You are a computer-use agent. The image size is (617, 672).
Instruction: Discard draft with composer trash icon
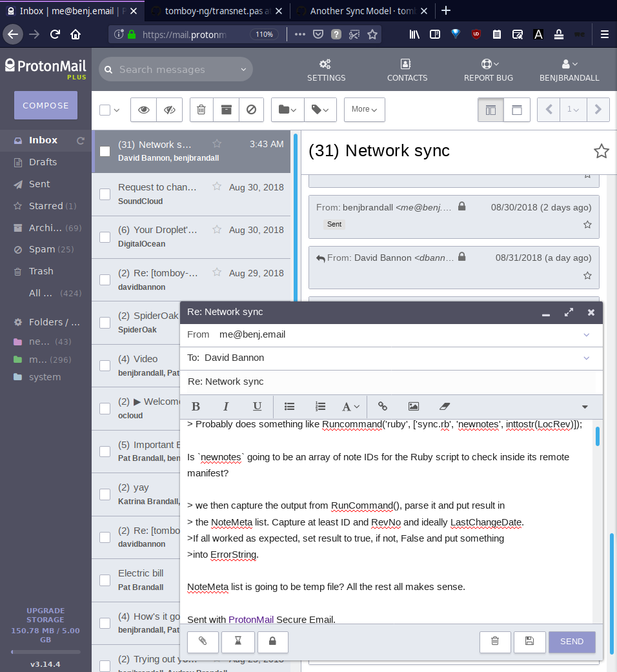coord(495,642)
